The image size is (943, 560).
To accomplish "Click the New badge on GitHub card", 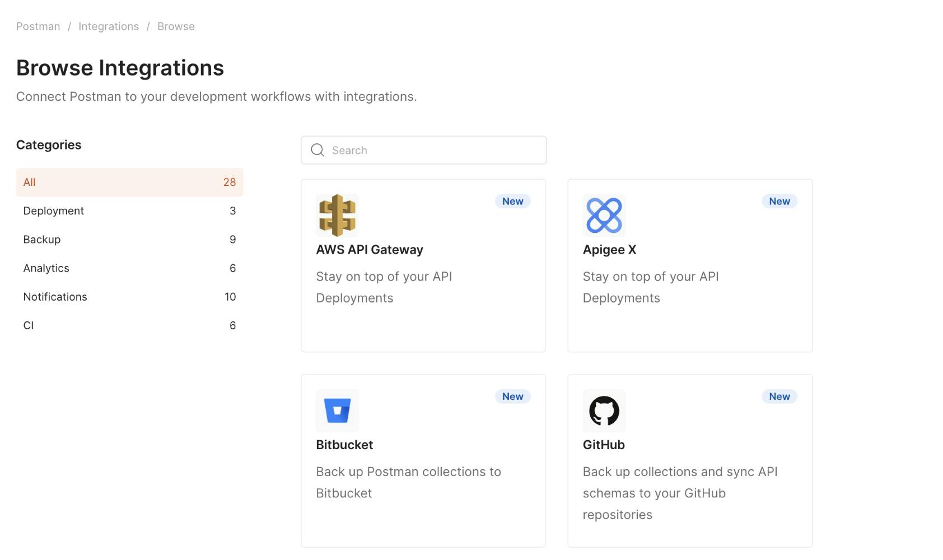I will point(779,396).
